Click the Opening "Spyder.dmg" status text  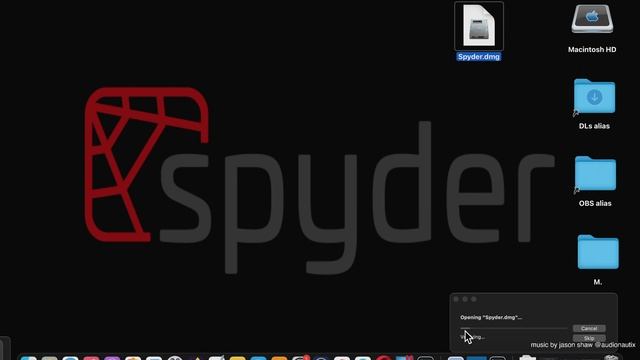pos(491,318)
